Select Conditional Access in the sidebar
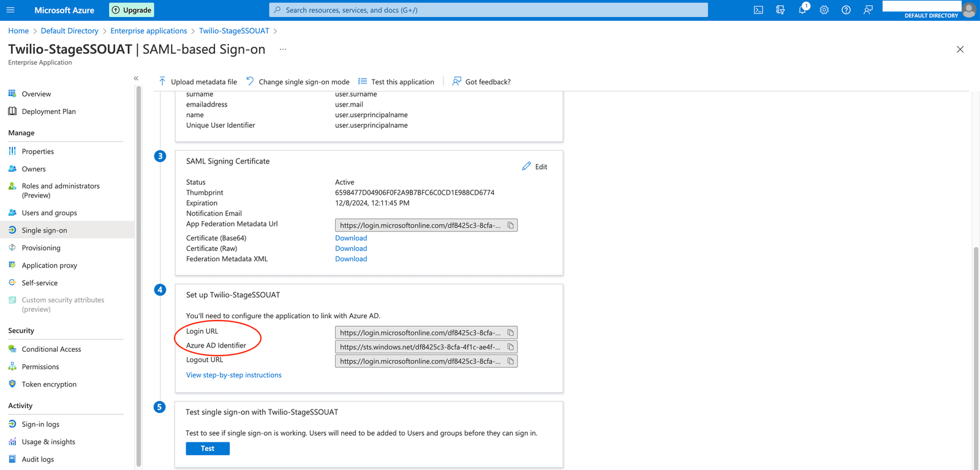The width and height of the screenshot is (980, 470). pyautogui.click(x=51, y=349)
